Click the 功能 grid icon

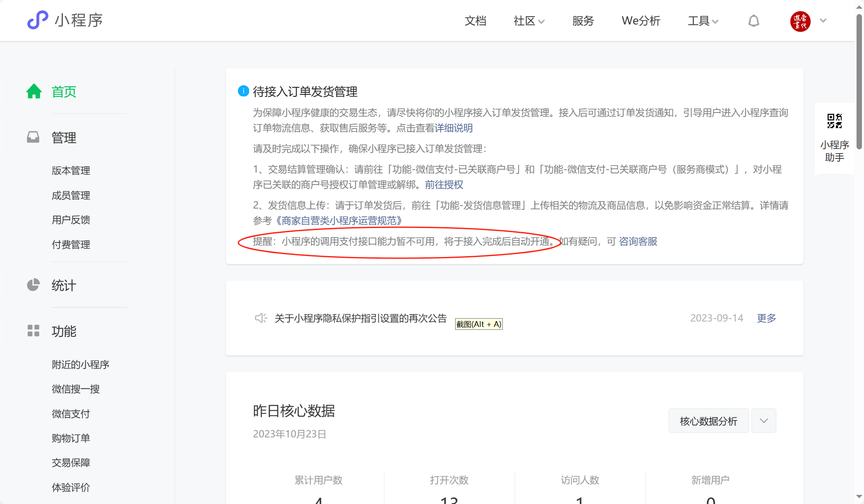pyautogui.click(x=33, y=331)
